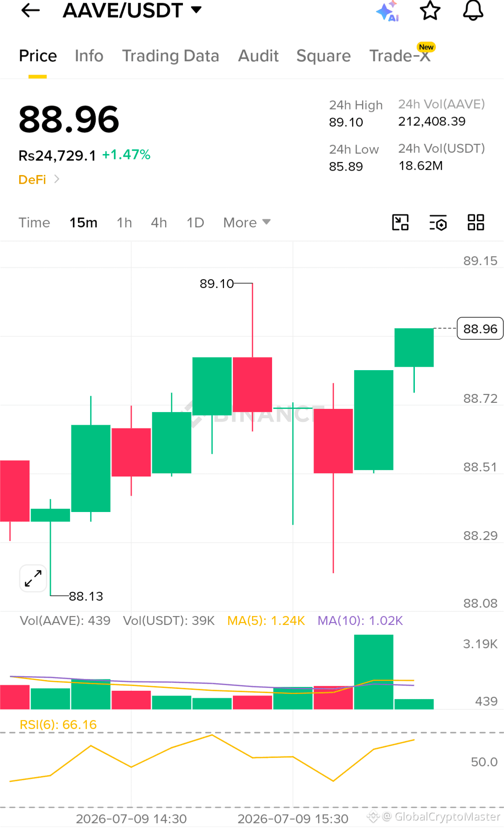
Task: Switch to the Price tab
Action: pos(38,56)
